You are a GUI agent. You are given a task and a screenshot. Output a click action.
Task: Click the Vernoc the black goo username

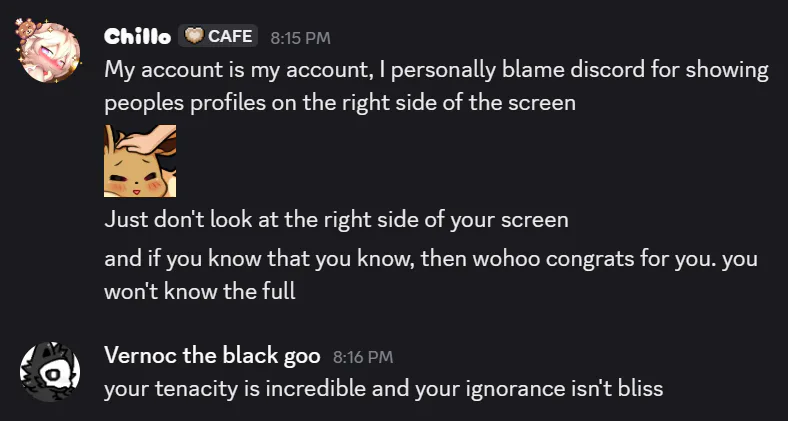click(x=212, y=355)
